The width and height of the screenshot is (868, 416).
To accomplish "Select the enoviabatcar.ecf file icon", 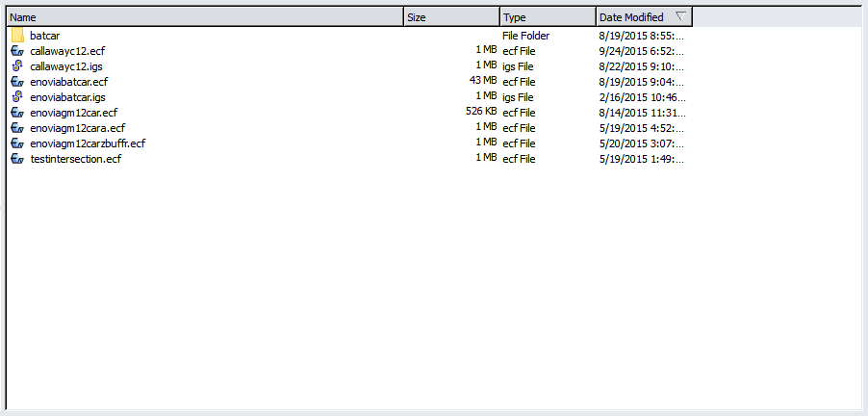I will (x=17, y=82).
